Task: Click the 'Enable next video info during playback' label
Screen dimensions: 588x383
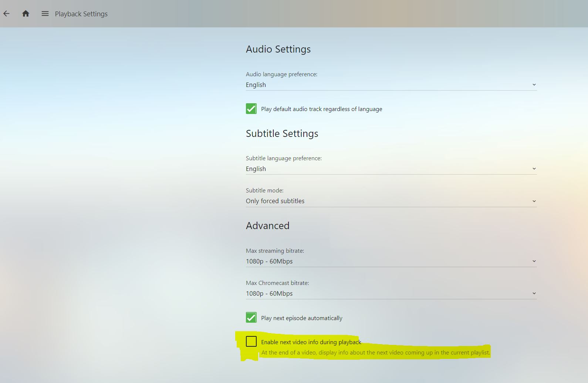Action: (311, 342)
